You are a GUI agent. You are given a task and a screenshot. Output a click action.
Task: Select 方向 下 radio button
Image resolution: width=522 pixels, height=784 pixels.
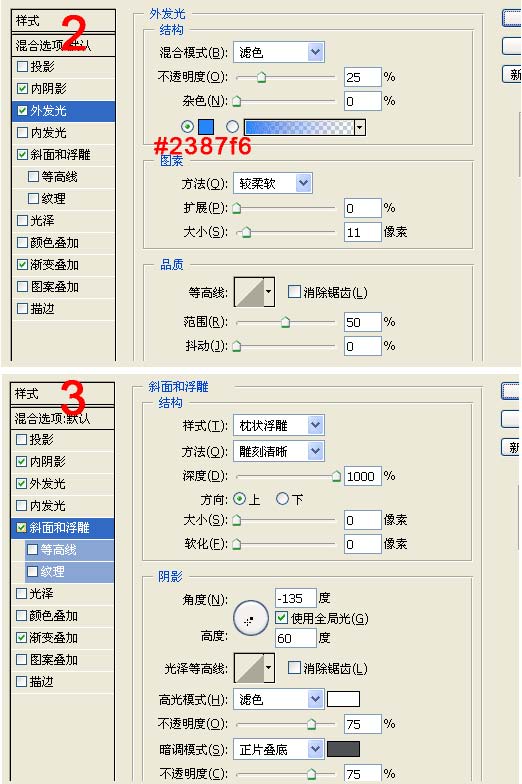pos(282,499)
